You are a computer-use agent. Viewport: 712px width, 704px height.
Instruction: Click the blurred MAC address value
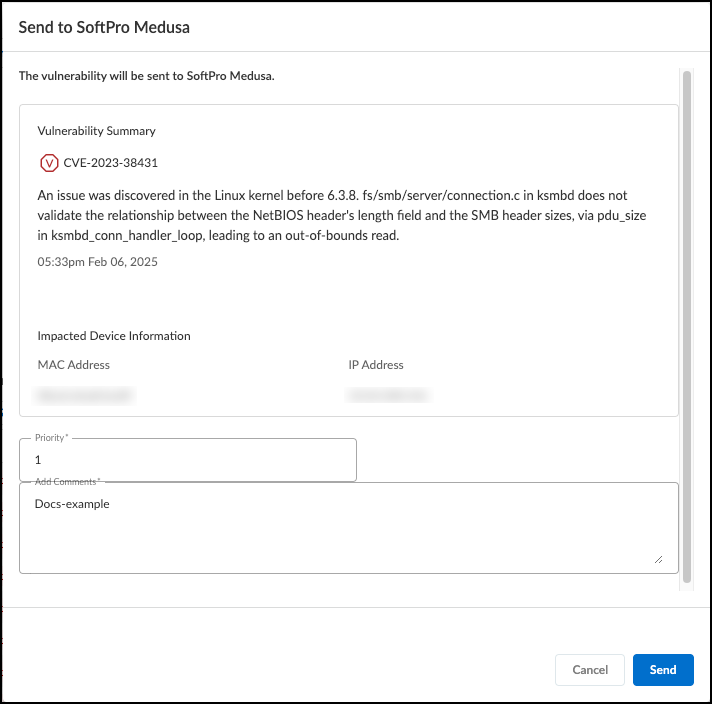coord(85,396)
